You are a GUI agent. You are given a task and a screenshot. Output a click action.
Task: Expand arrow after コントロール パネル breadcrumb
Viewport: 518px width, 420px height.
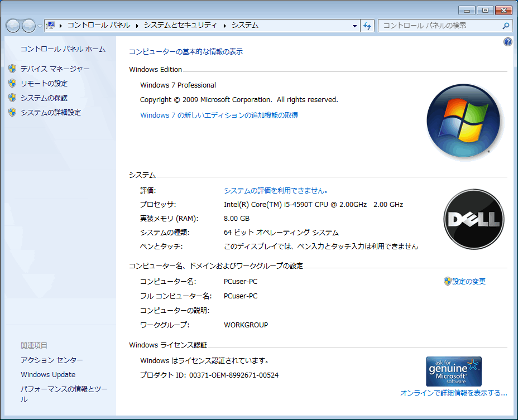pyautogui.click(x=137, y=26)
